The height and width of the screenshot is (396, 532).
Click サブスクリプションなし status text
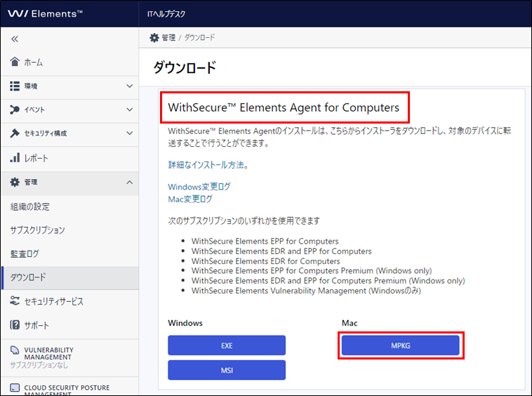coord(39,365)
